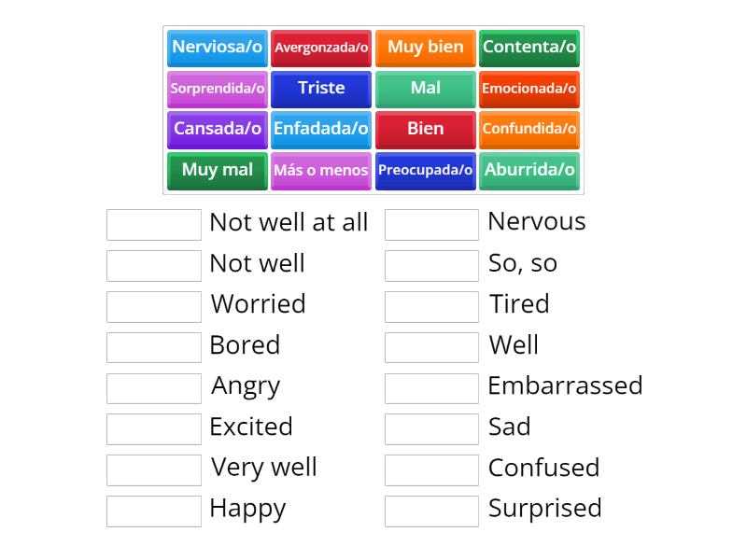Click the Mal teal tile

[x=426, y=89]
